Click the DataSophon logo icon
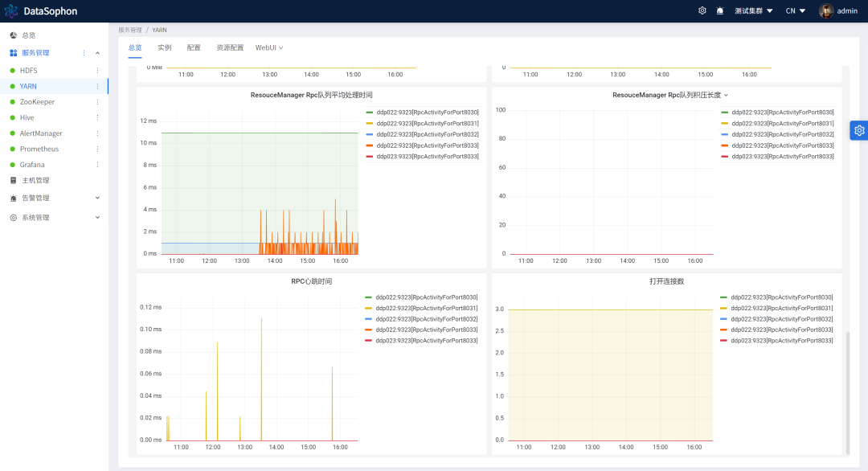This screenshot has width=868, height=471. click(x=11, y=11)
